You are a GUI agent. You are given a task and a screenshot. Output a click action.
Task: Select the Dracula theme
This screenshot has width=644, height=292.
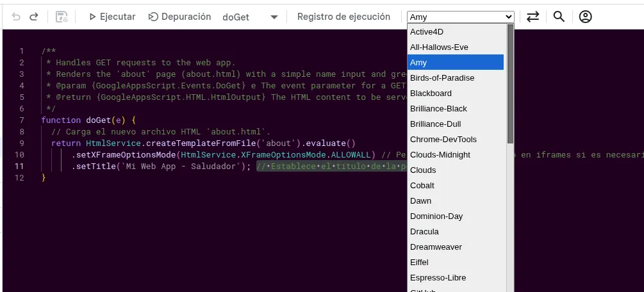455,232
